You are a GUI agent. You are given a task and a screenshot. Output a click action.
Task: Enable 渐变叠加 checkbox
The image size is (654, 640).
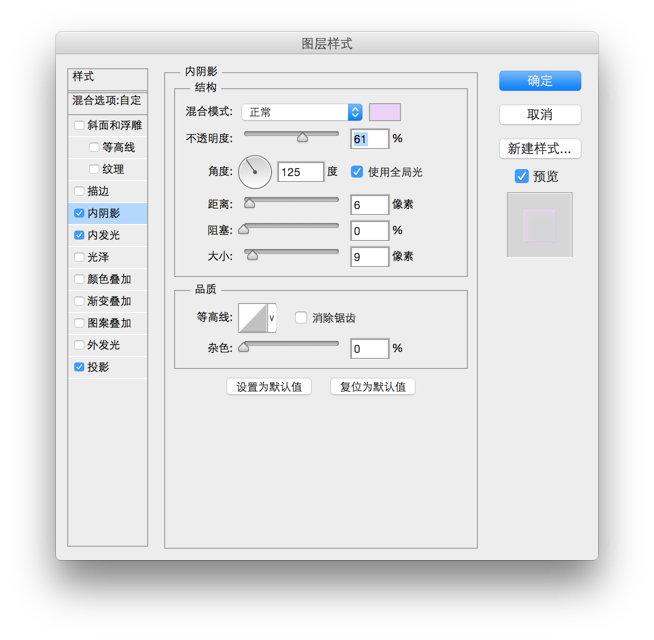click(x=79, y=301)
